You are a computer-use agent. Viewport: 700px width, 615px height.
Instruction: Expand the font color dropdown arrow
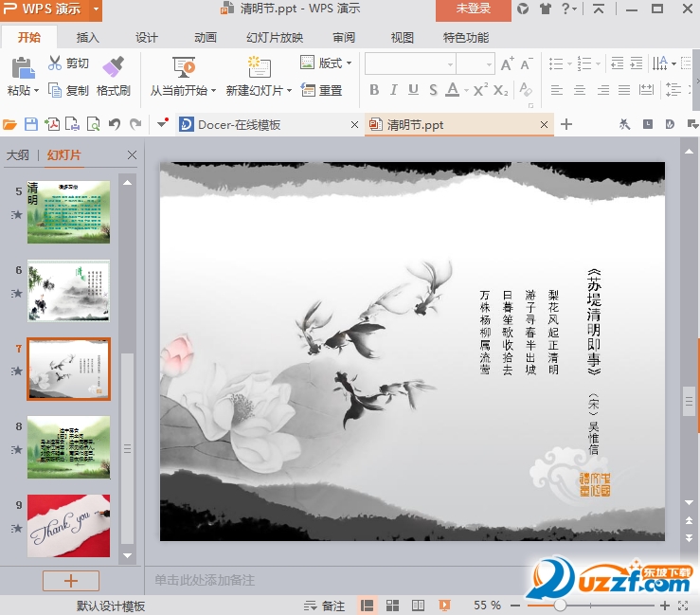466,91
